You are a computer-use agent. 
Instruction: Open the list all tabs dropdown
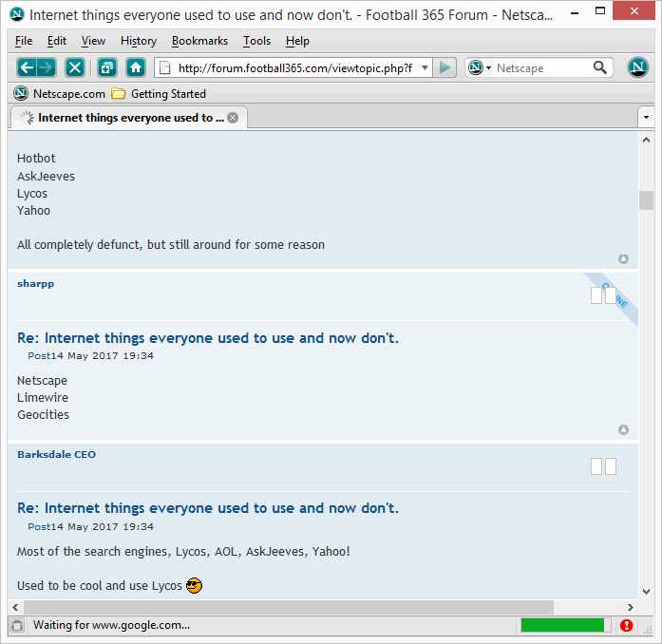(x=646, y=117)
